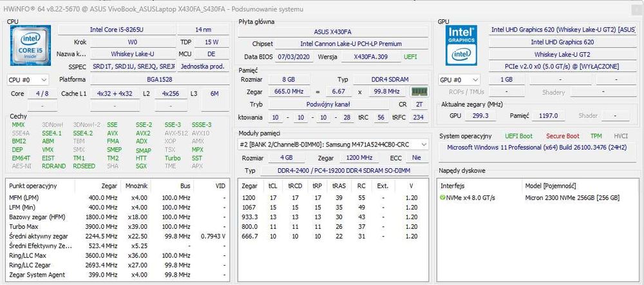Click the MCU value DE
This screenshot has width=644, height=285.
click(x=211, y=54)
